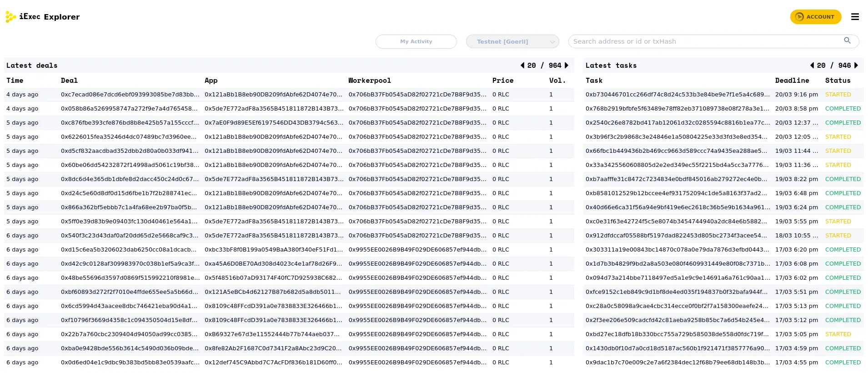868x373 pixels.
Task: Open app 0x121A5eBCb4d62127B87b682d5a8db5011
Action: click(273, 292)
